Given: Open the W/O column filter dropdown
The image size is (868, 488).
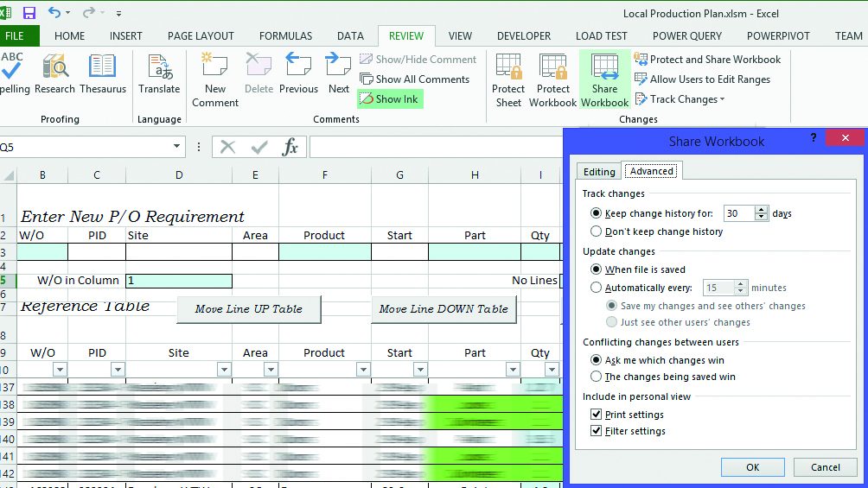Looking at the screenshot, I should click(x=60, y=369).
